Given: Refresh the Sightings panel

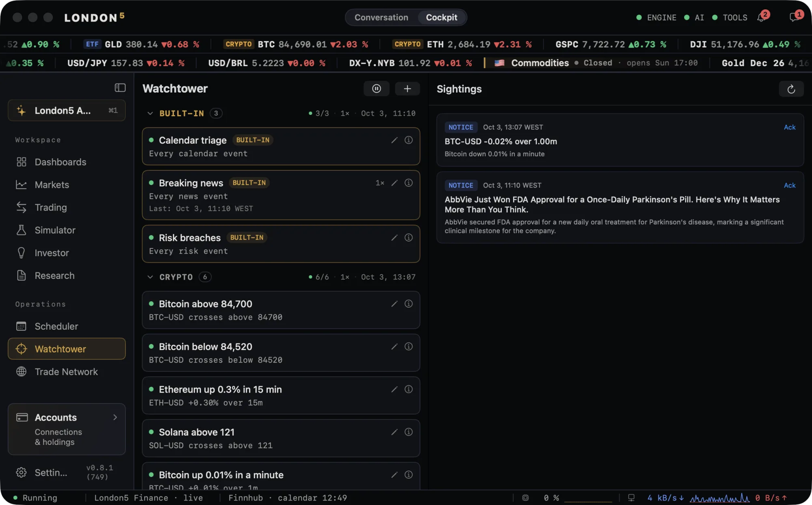Looking at the screenshot, I should [x=791, y=89].
